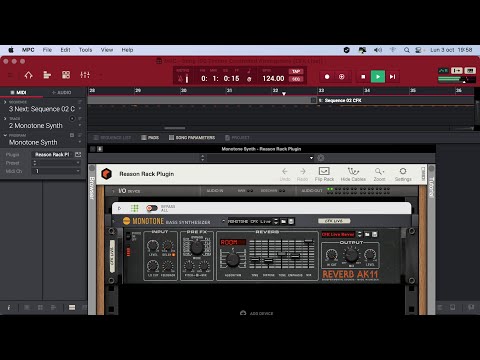
Task: Open the View menu in menu bar
Action: pos(107,50)
